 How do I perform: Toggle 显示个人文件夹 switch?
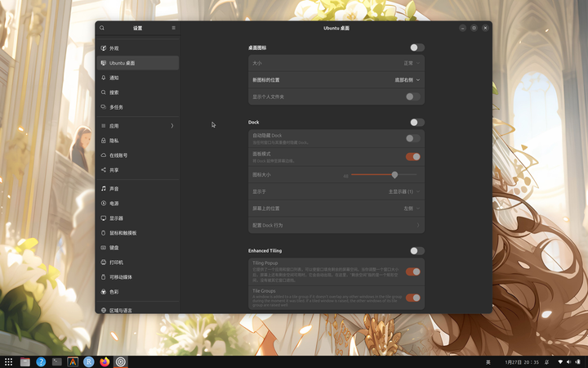(x=413, y=96)
